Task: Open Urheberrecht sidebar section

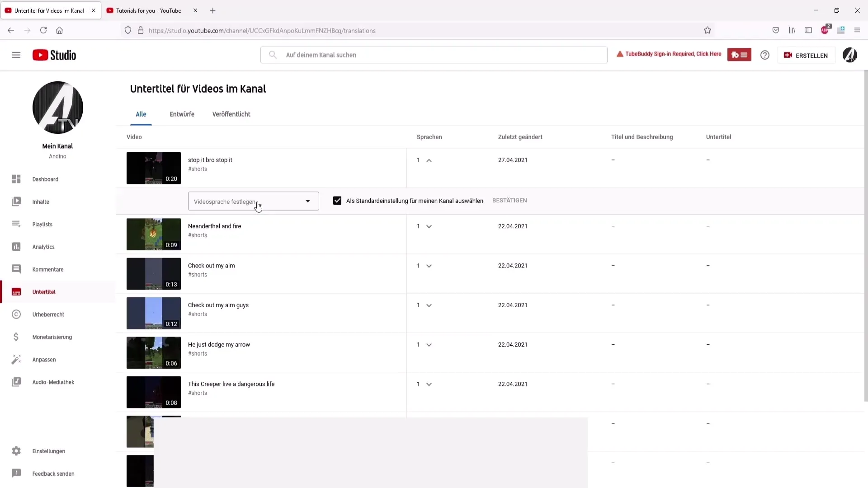Action: (47, 314)
